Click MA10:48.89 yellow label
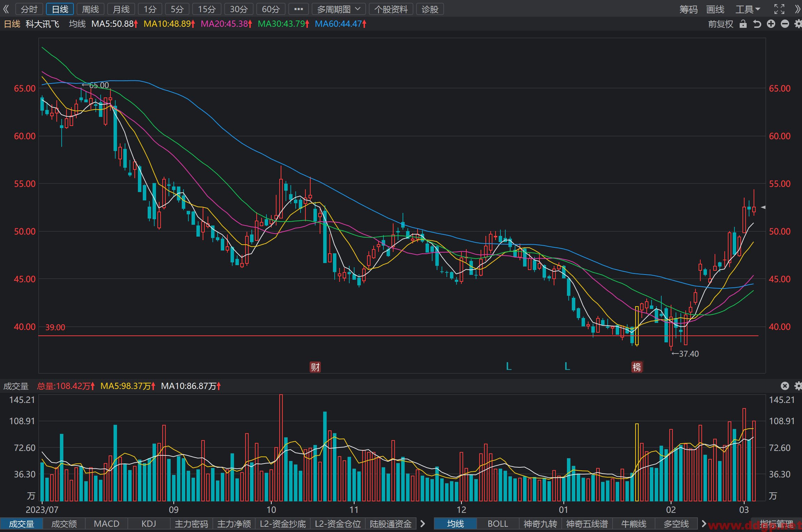Viewport: 802px width, 532px height. [169, 24]
